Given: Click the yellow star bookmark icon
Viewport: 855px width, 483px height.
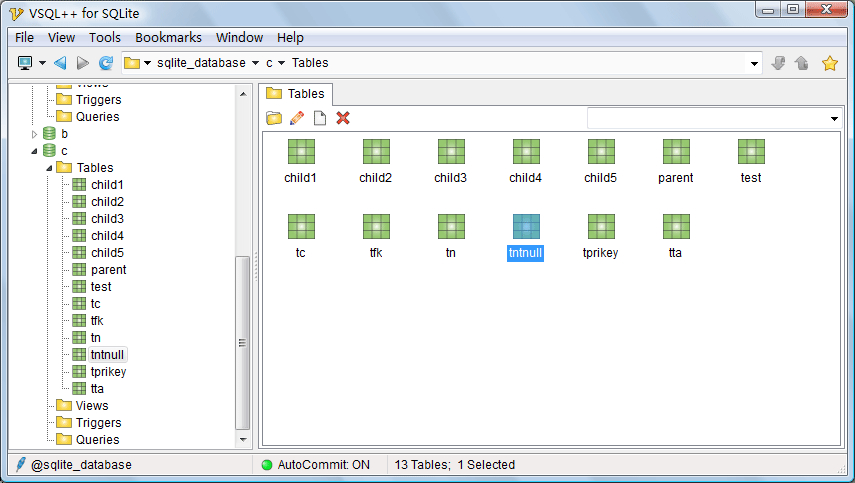Looking at the screenshot, I should click(830, 63).
